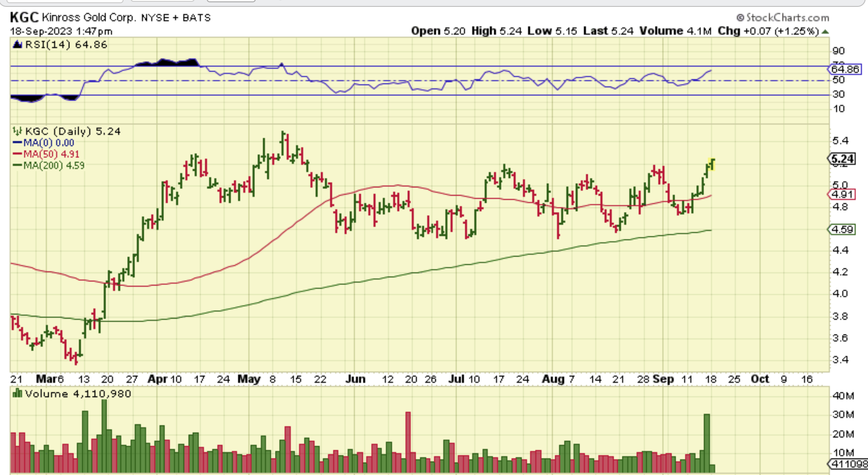868x475 pixels.
Task: Click the Jul label on the date axis
Action: coord(457,379)
